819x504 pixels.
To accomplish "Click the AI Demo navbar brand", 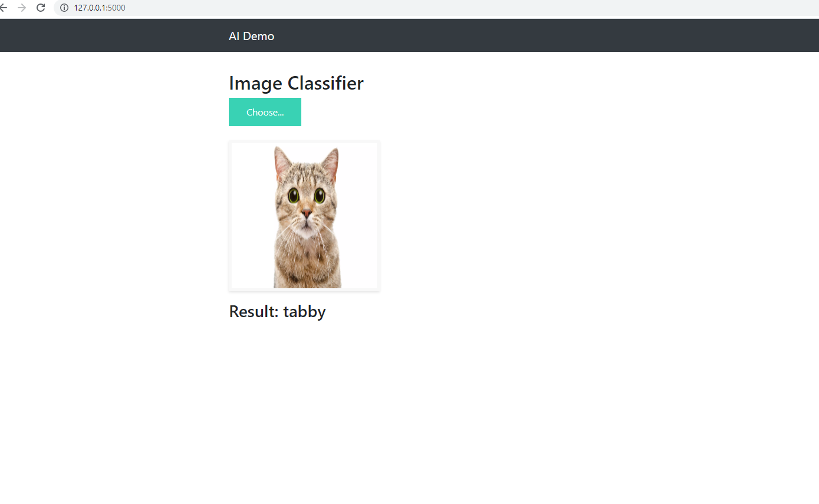I will 251,36.
